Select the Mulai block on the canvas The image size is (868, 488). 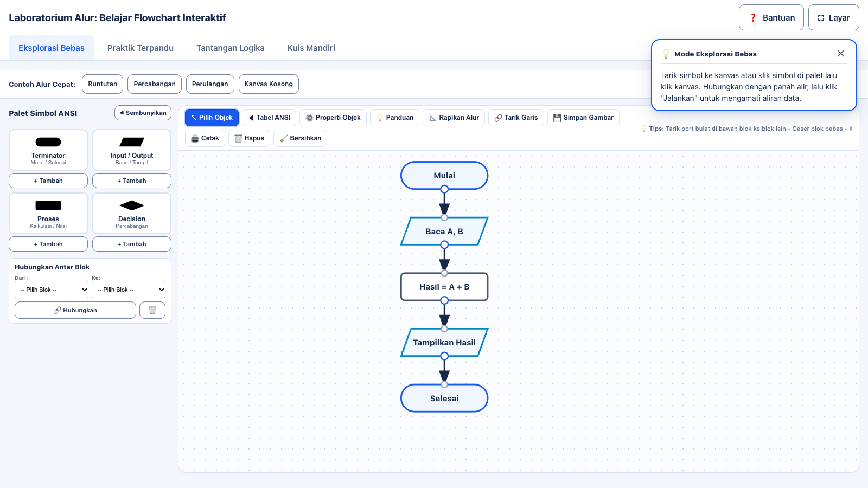point(444,176)
